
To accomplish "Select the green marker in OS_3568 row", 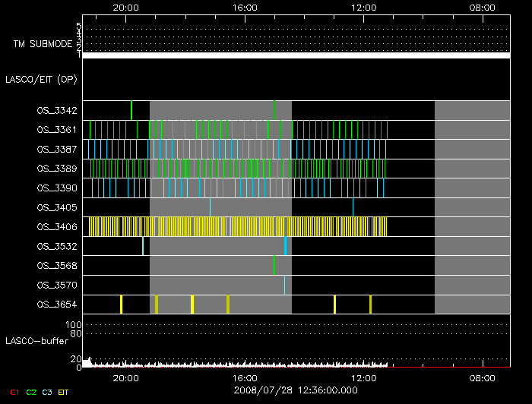I will (x=274, y=264).
